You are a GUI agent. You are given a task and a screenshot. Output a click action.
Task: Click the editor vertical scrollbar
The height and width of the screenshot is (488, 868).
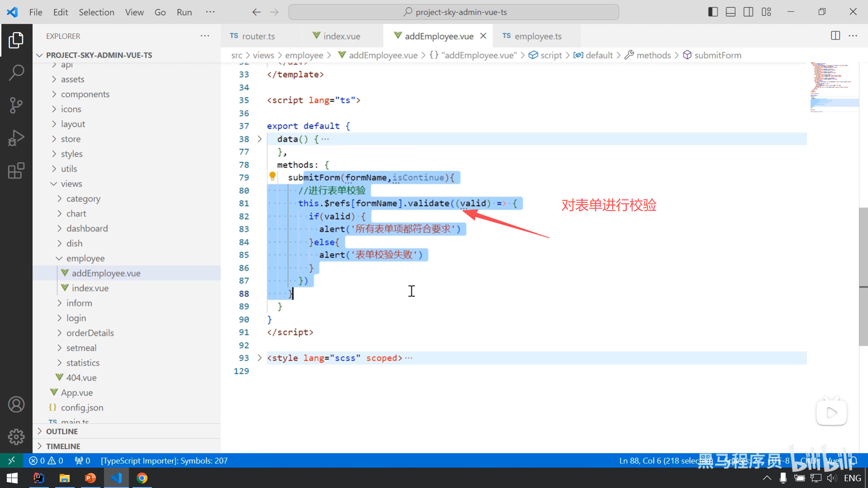point(863,276)
